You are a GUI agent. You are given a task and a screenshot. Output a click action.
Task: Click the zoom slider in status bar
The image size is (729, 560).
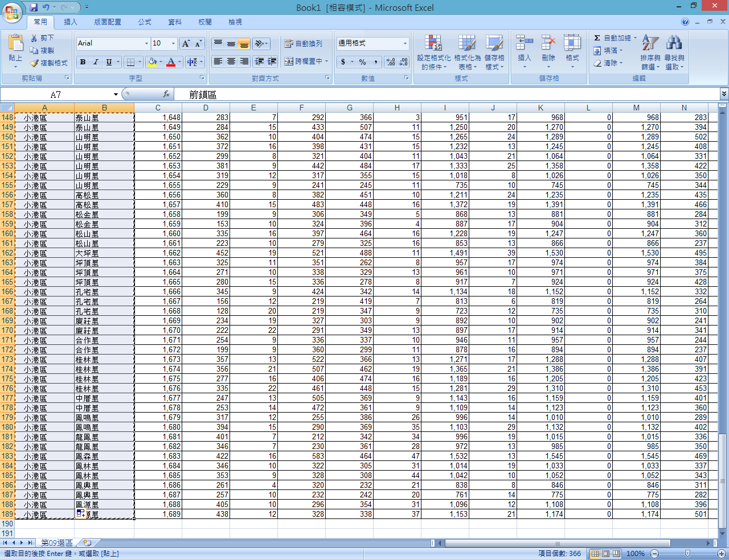(687, 554)
